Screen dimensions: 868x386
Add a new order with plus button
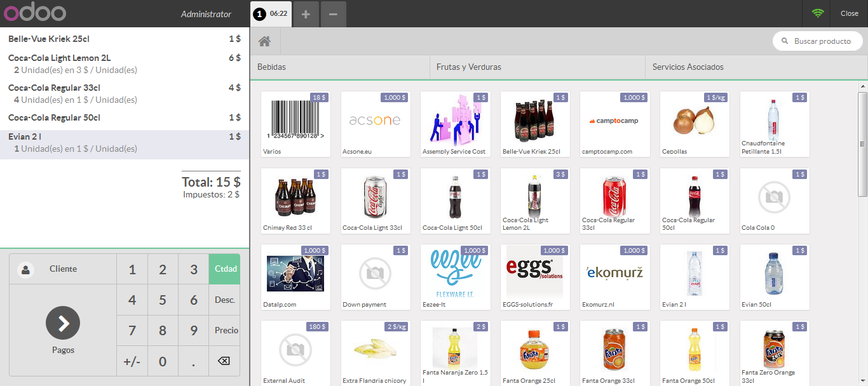coord(306,14)
